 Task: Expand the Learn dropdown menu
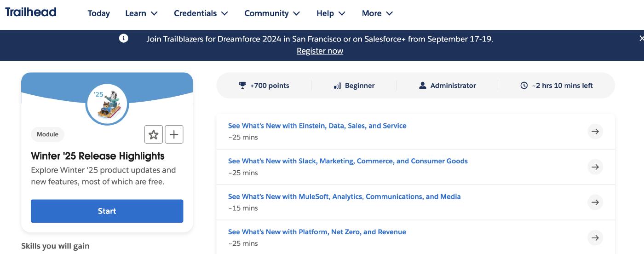coord(141,13)
